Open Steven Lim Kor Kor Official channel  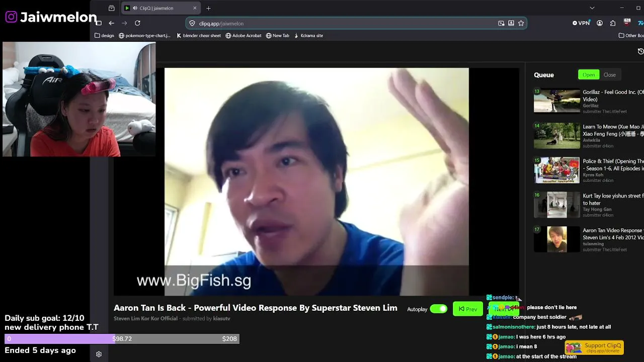click(145, 319)
